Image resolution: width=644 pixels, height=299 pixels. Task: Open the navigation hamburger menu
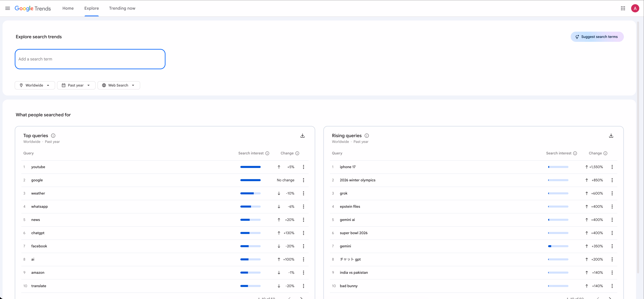pyautogui.click(x=7, y=8)
